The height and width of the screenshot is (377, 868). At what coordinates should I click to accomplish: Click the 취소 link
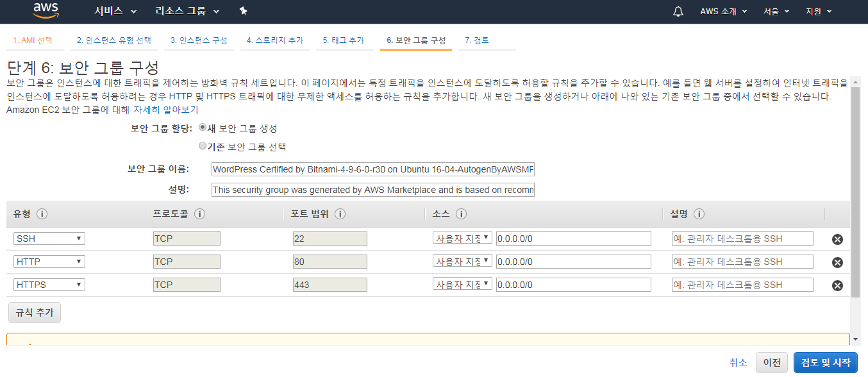pyautogui.click(x=739, y=362)
